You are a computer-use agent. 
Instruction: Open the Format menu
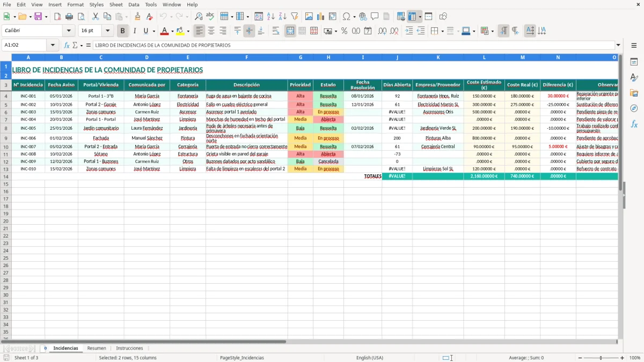75,4
